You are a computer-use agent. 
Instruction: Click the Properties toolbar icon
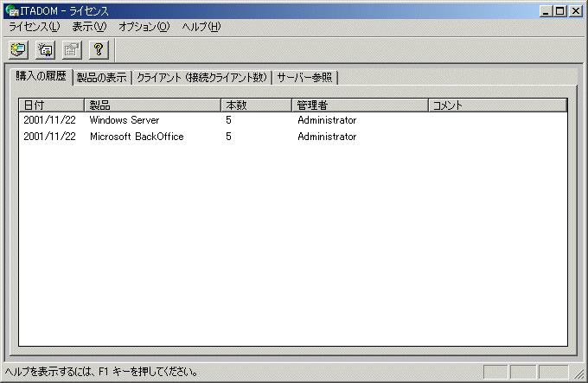click(x=72, y=50)
